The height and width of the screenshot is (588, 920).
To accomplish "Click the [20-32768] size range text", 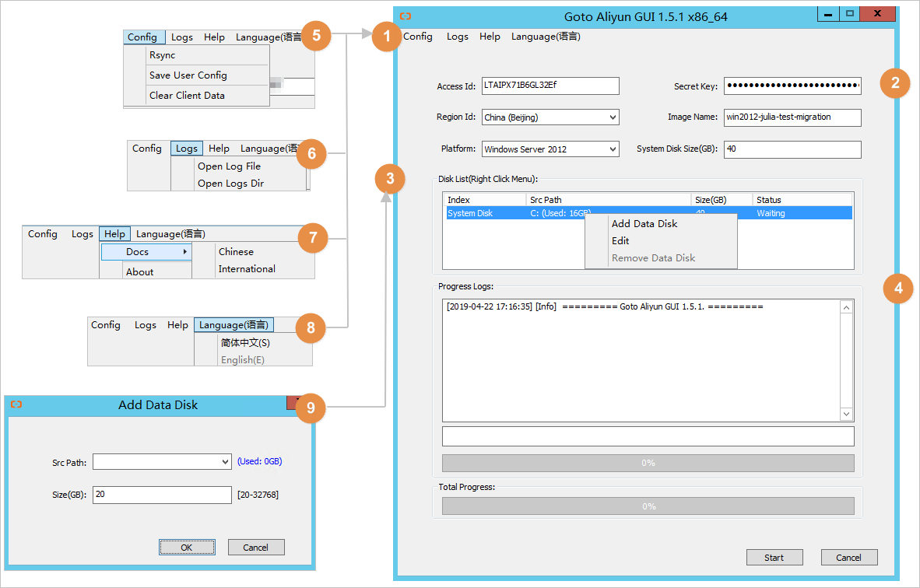I will [x=258, y=495].
